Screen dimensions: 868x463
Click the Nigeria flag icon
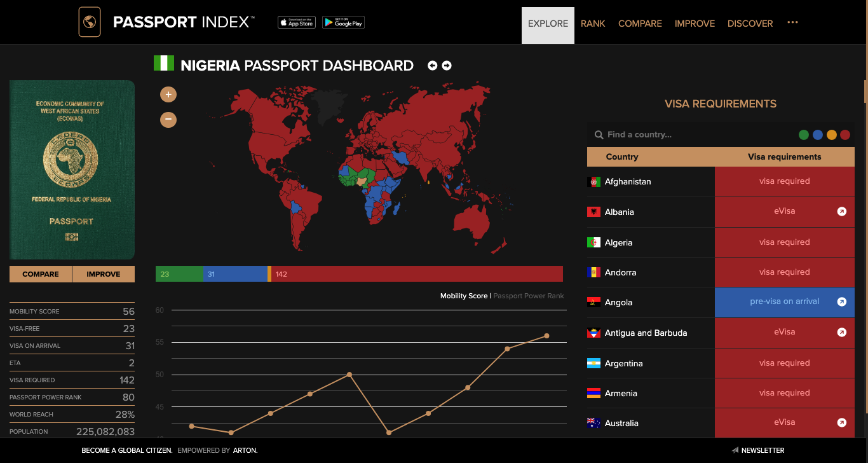click(164, 63)
